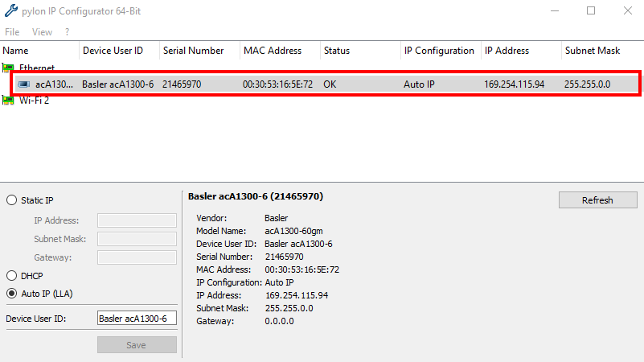Sort by the Status column header
Image resolution: width=644 pixels, height=362 pixels.
point(360,51)
